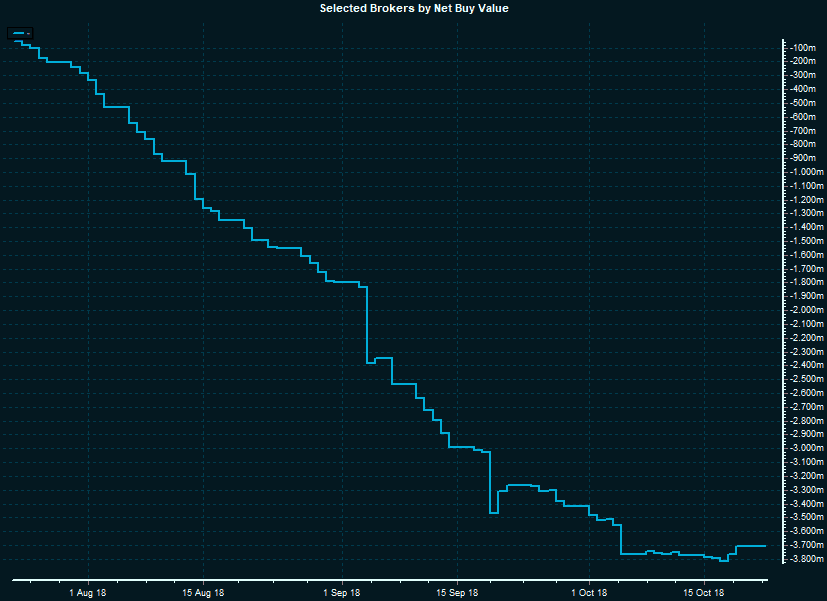This screenshot has height=601, width=827.
Task: Click the -1.000m value axis label
Action: pos(805,171)
